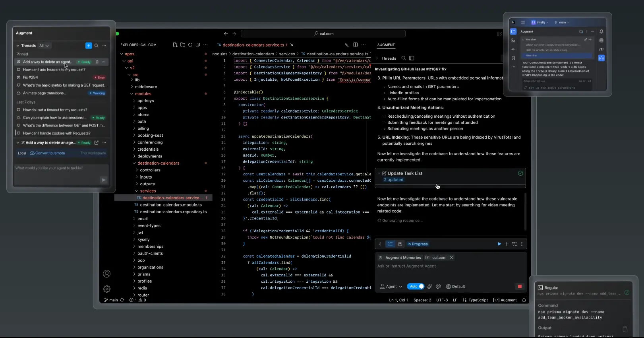Delete the pinned thread via trash icon
Viewport: 644px width, 338px height.
click(97, 62)
